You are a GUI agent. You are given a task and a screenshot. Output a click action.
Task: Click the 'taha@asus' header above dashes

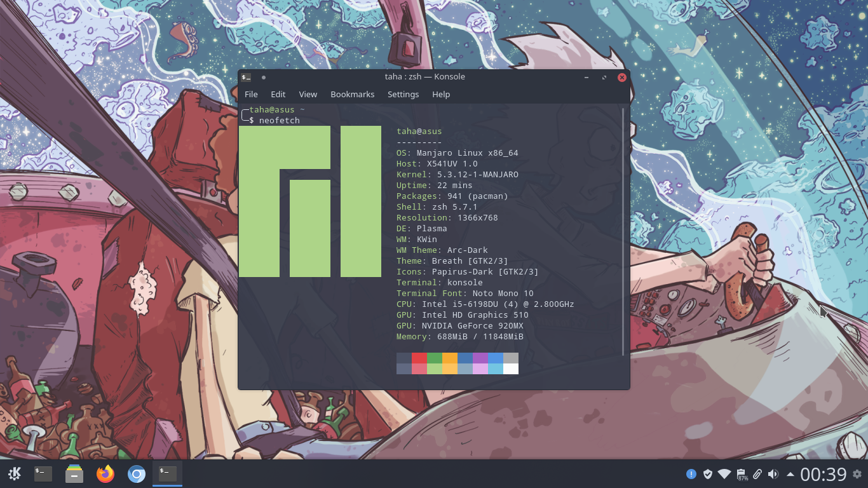tap(419, 132)
